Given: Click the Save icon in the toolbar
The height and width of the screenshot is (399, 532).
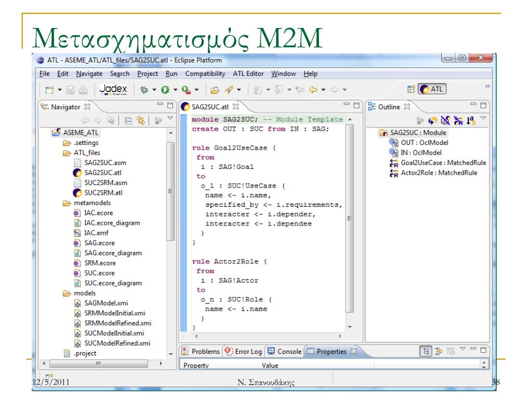Looking at the screenshot, I should click(x=70, y=90).
